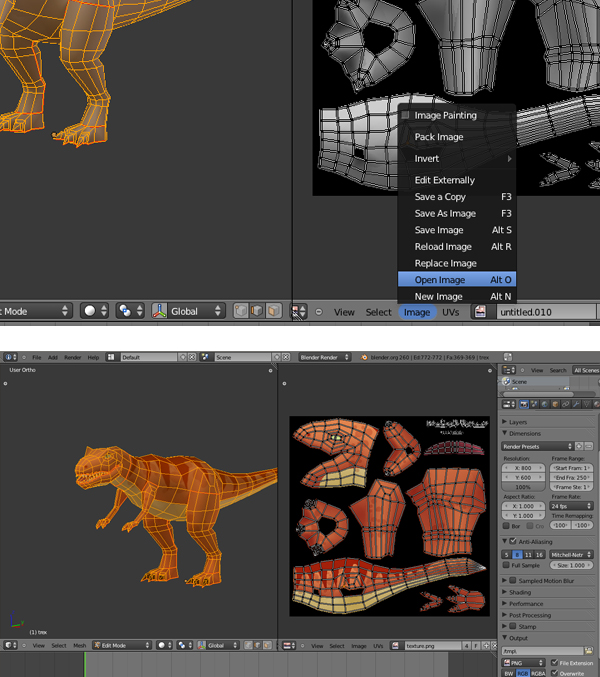Click the texture.png image name field

[x=432, y=646]
